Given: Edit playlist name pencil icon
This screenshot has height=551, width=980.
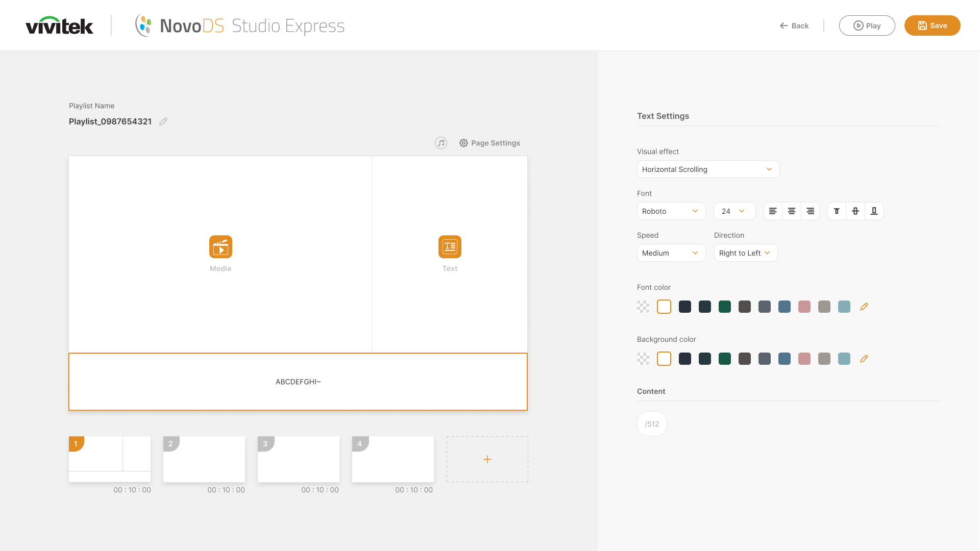Looking at the screenshot, I should click(x=163, y=121).
